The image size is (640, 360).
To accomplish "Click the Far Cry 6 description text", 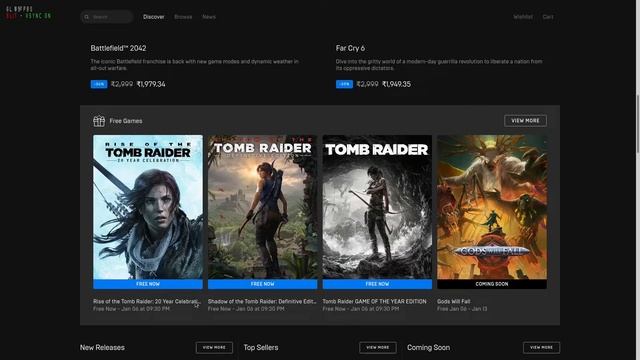I will point(439,65).
